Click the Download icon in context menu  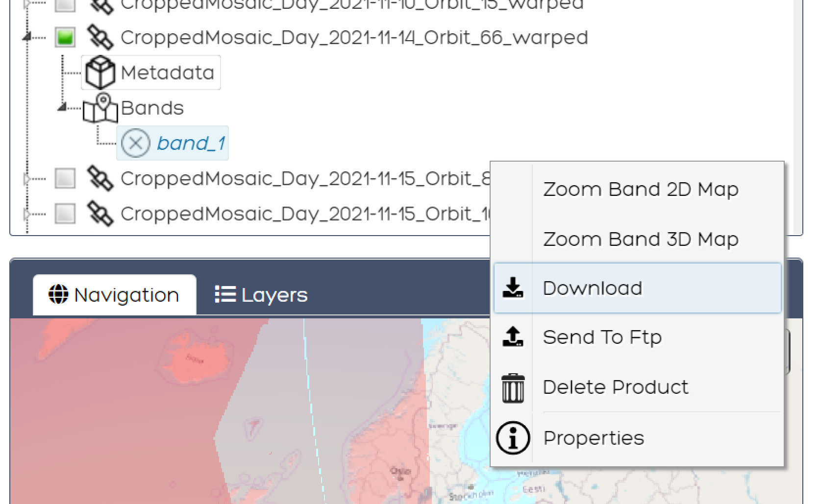click(512, 288)
